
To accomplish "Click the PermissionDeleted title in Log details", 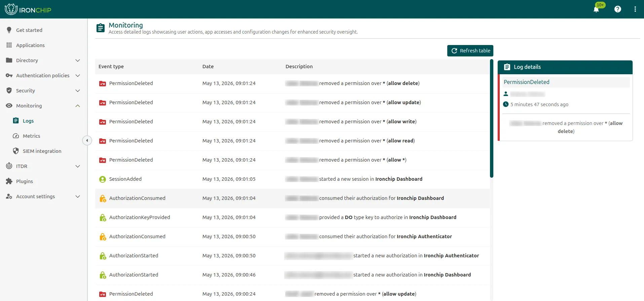I will pos(527,82).
